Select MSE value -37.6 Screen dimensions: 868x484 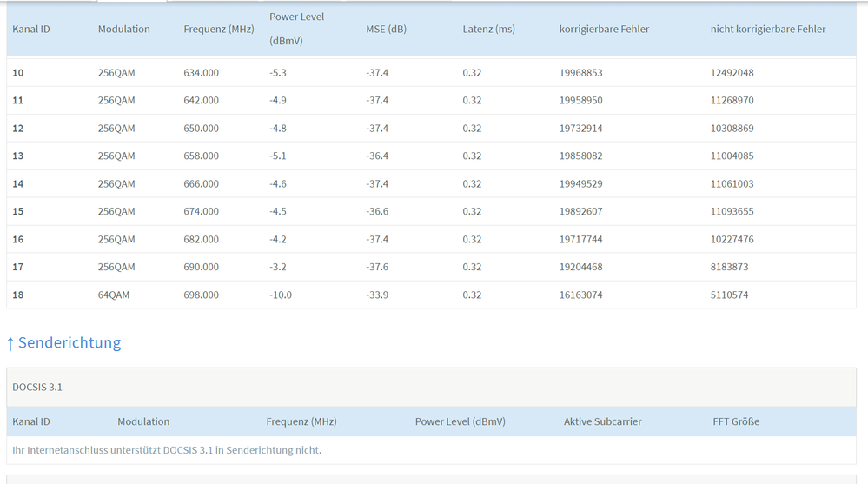tap(377, 267)
